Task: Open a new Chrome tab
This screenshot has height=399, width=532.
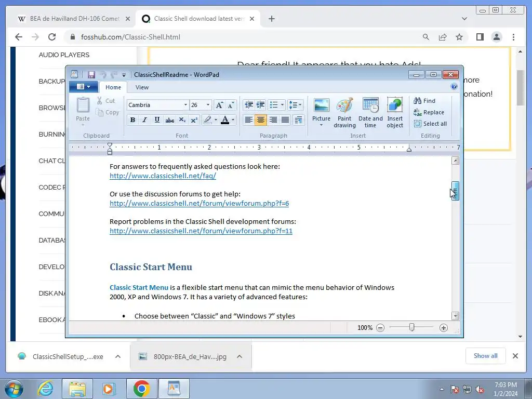Action: [271, 19]
